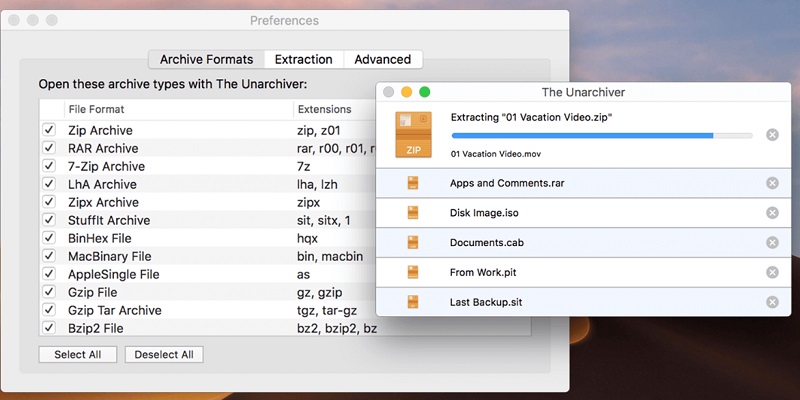Screen dimensions: 800x400
Task: Click the "bin, macbin" extensions cell
Action: click(330, 256)
